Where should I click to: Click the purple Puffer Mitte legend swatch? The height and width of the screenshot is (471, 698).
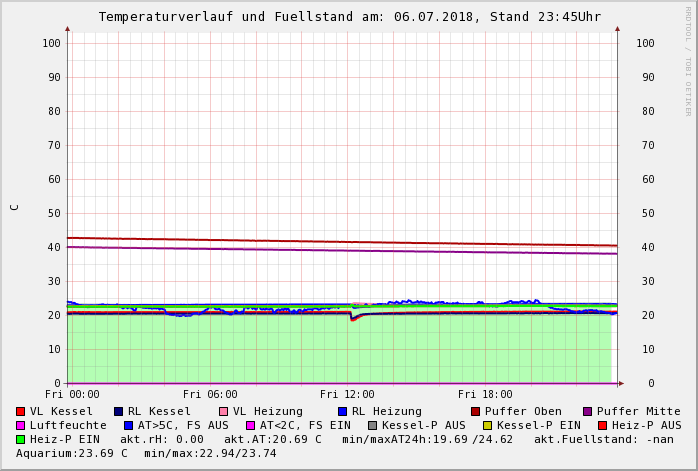[x=587, y=411]
